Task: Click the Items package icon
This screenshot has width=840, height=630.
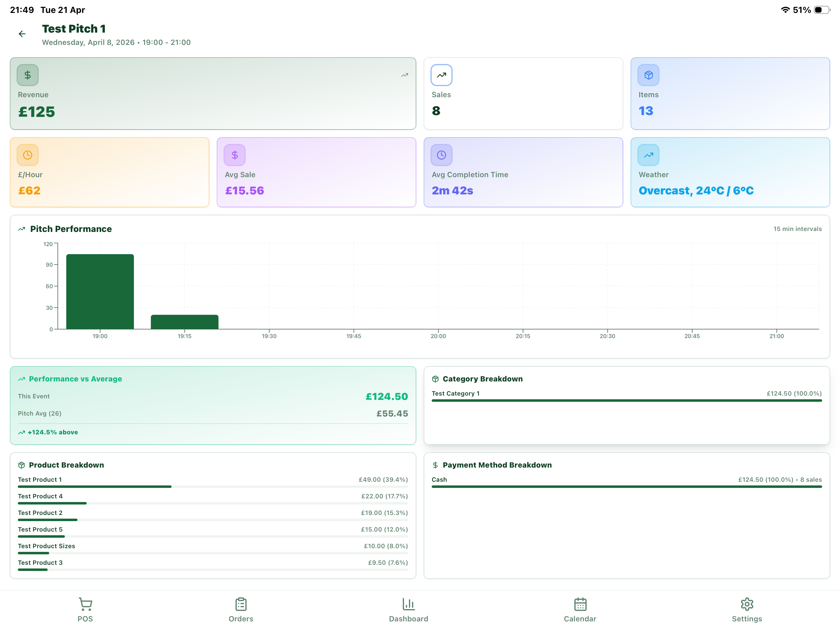Action: (648, 75)
